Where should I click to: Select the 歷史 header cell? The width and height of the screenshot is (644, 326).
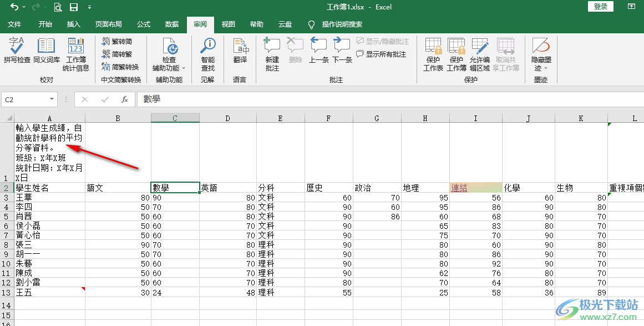[x=328, y=188]
